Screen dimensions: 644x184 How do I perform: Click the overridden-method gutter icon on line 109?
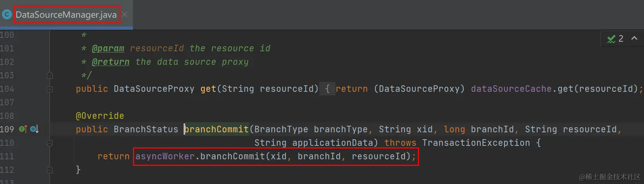coord(34,129)
